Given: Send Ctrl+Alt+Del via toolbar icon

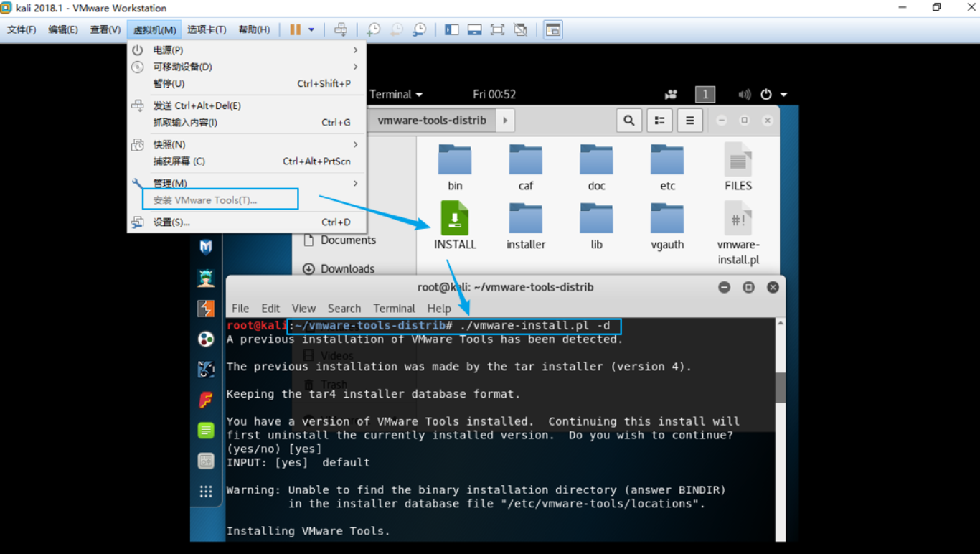Looking at the screenshot, I should (341, 29).
